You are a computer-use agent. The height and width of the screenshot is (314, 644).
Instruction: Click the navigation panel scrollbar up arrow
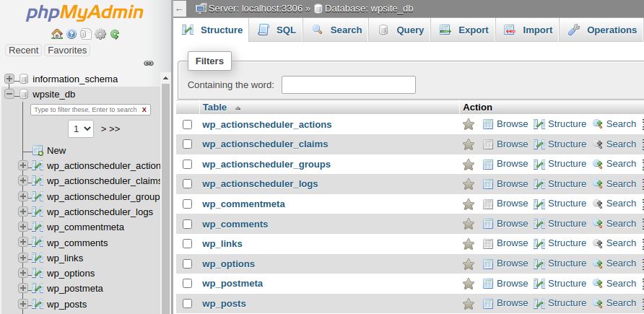click(x=165, y=78)
